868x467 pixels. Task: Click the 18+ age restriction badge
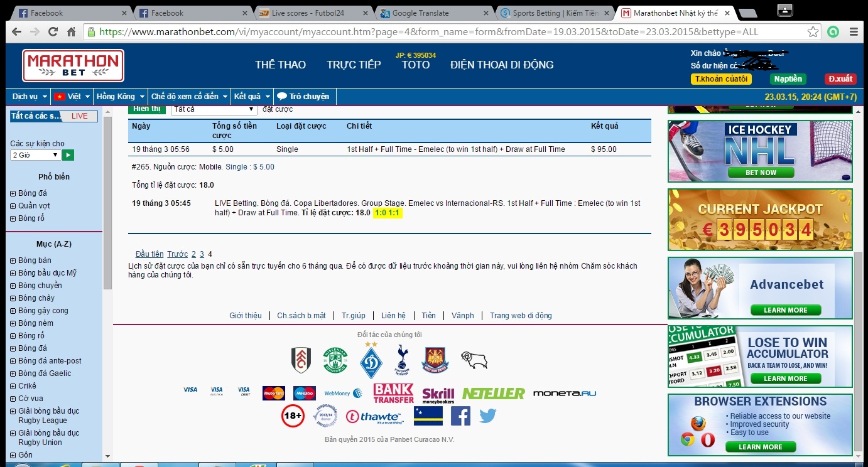tap(293, 416)
